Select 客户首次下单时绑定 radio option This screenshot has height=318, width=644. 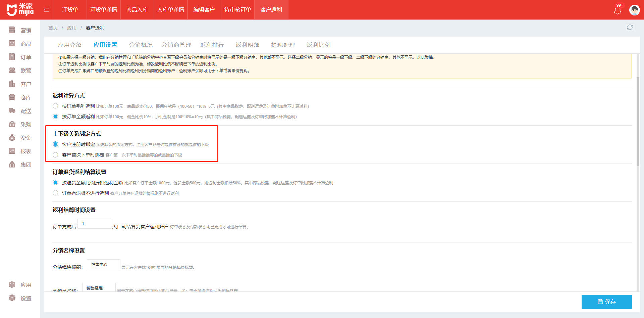point(56,155)
